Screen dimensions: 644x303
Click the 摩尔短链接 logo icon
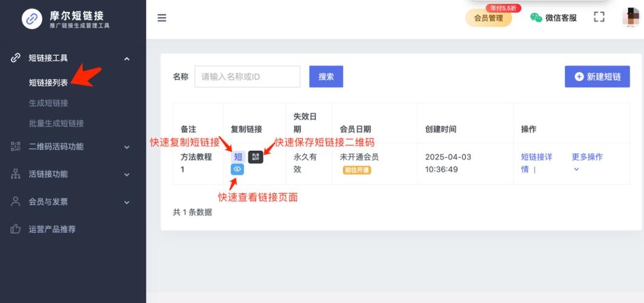[x=32, y=19]
